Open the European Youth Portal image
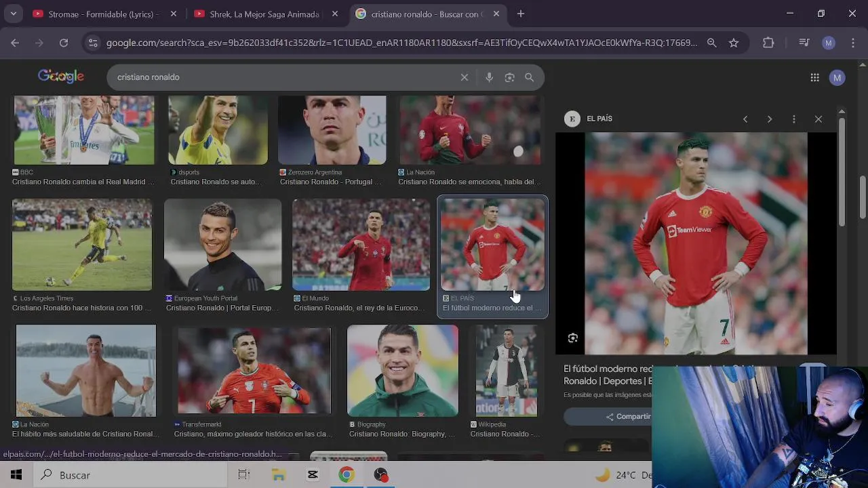The width and height of the screenshot is (868, 488). coord(222,245)
